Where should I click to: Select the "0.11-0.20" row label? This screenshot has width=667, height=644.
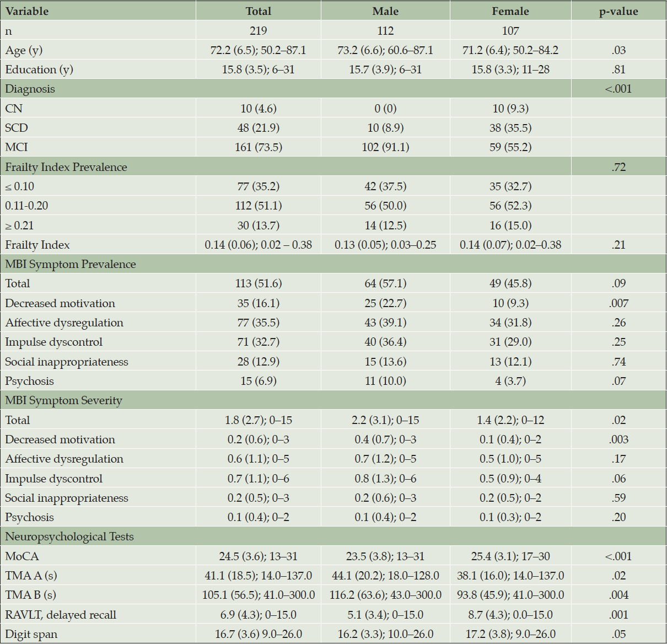click(x=26, y=206)
